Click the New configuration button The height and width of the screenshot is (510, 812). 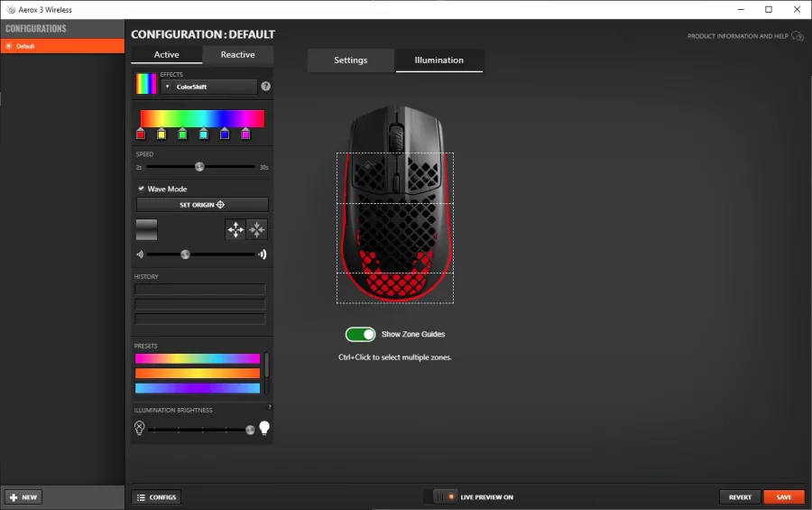(x=23, y=497)
